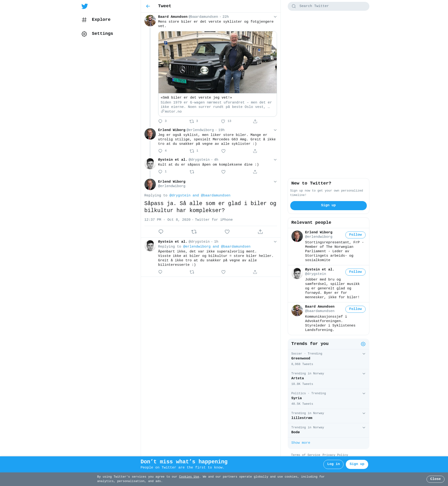Like Øystein's 1h tweet
The width and height of the screenshot is (448, 486).
[x=223, y=272]
